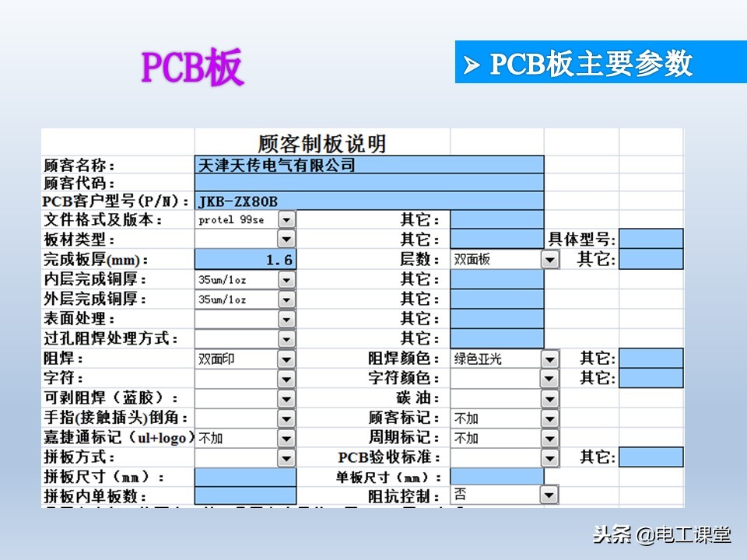Screen dimensions: 747x560
Task: Click the PCB客户型号 field showing JKB-ZX80B
Action: point(366,201)
